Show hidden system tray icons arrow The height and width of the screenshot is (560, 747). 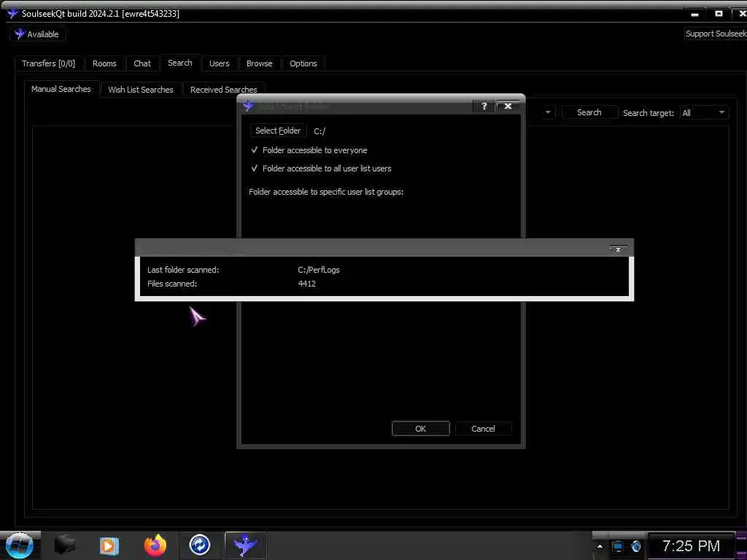coord(600,546)
